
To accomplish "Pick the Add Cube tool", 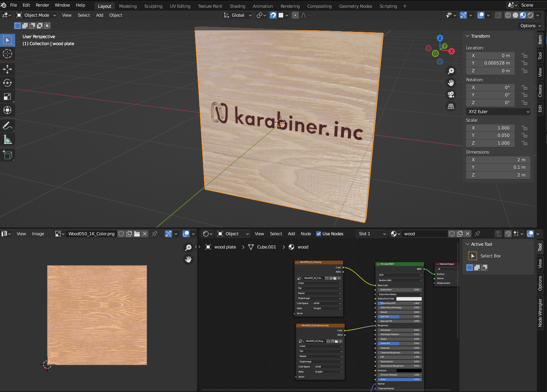I will [x=7, y=155].
